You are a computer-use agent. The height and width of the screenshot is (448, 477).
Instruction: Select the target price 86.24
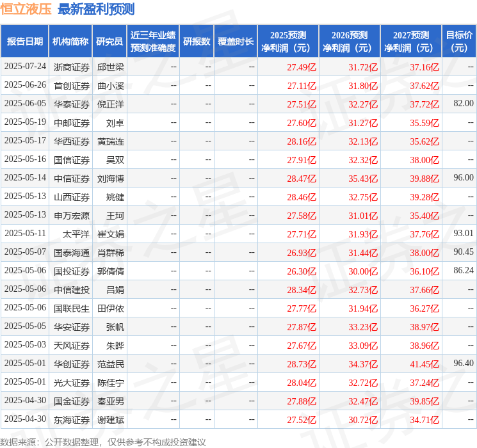click(464, 270)
